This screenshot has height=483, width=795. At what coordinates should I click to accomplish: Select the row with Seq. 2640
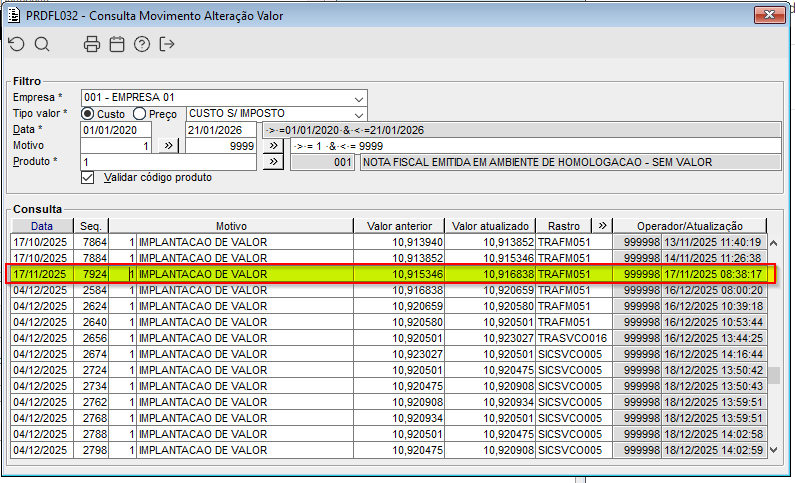[x=388, y=322]
